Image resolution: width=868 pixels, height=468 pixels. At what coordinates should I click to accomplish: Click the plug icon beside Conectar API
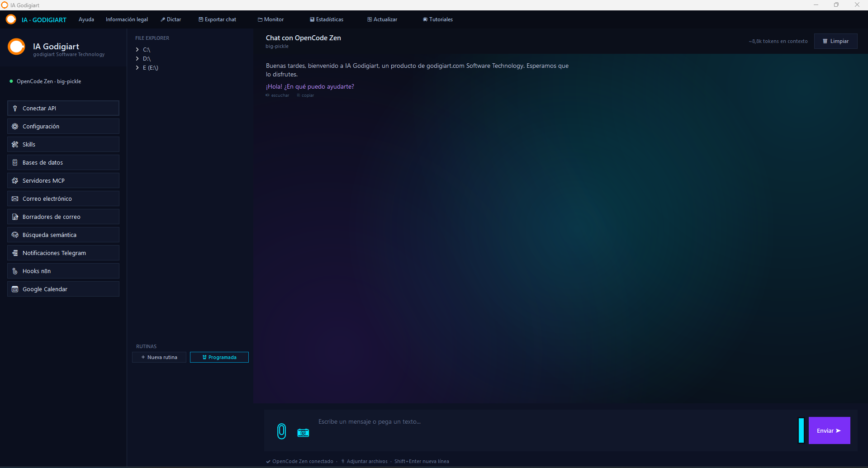15,109
